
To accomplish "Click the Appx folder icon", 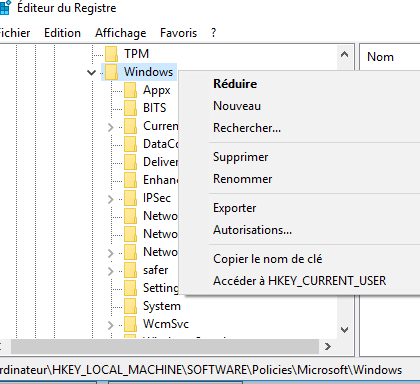I will [131, 90].
